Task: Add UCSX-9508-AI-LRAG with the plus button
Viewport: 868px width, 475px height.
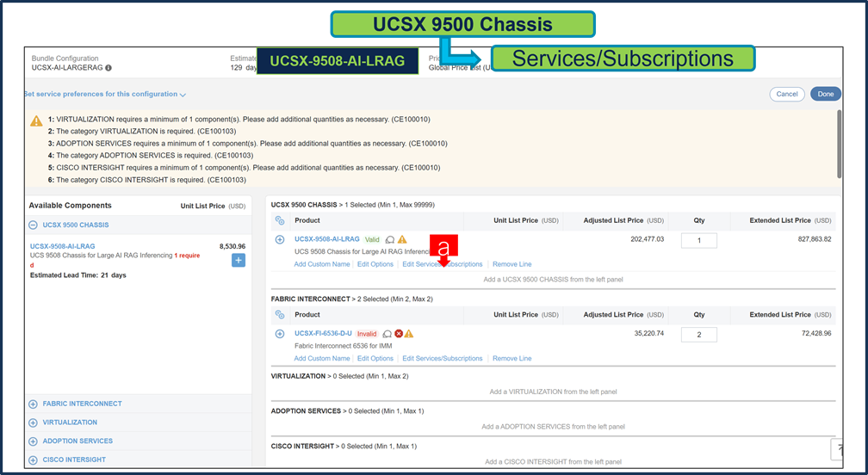Action: click(x=238, y=261)
